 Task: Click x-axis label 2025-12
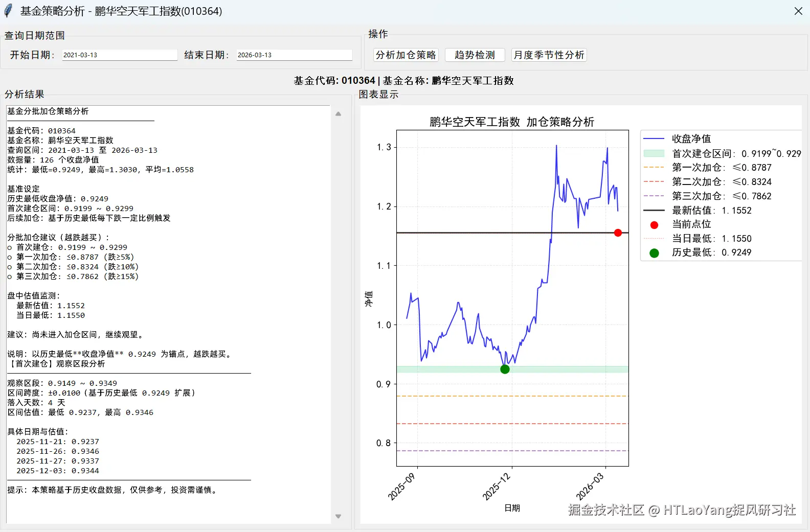coord(496,486)
